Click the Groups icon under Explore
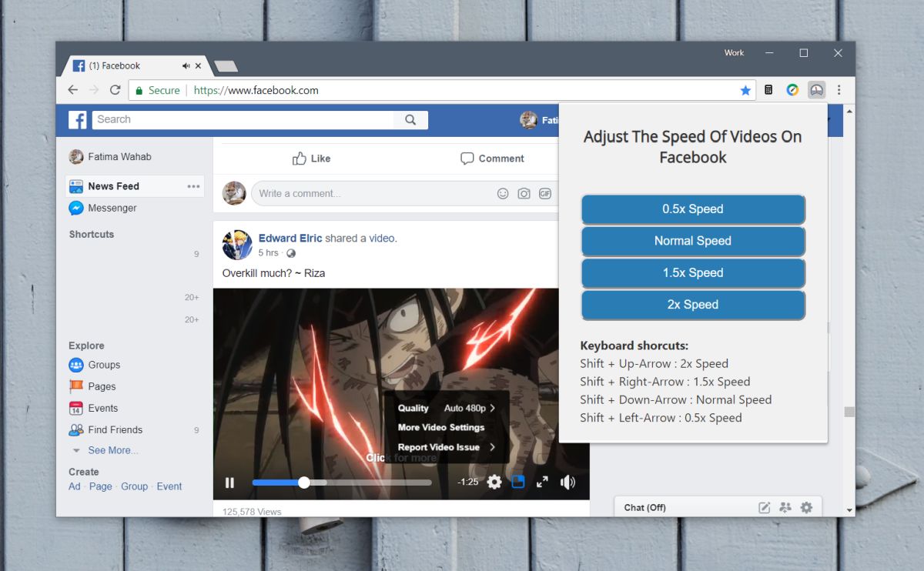The width and height of the screenshot is (924, 571). [x=76, y=365]
